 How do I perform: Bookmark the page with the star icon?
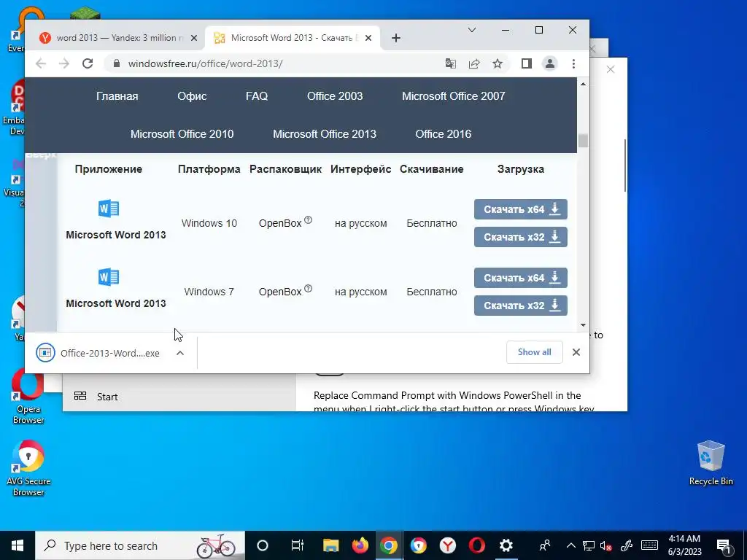[498, 63]
